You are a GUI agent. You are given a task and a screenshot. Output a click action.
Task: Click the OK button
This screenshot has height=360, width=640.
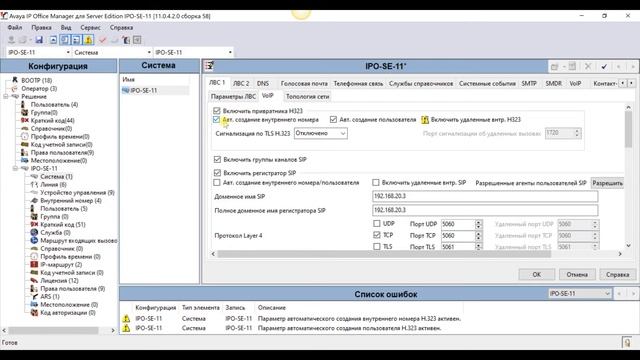click(x=536, y=275)
